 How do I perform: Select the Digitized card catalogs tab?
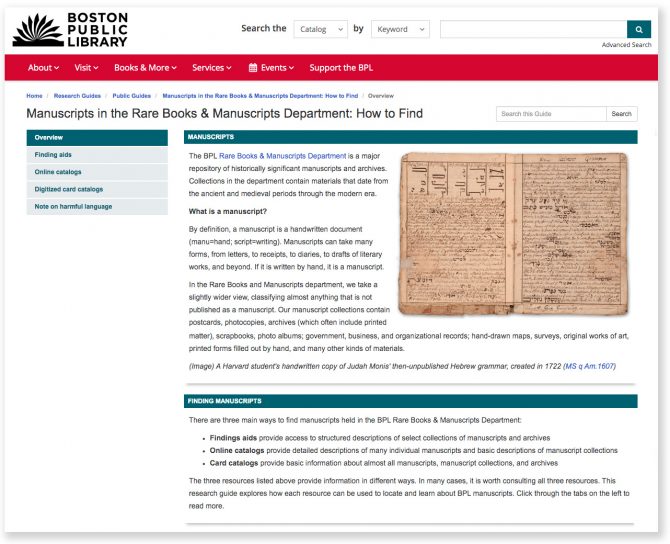coord(97,189)
